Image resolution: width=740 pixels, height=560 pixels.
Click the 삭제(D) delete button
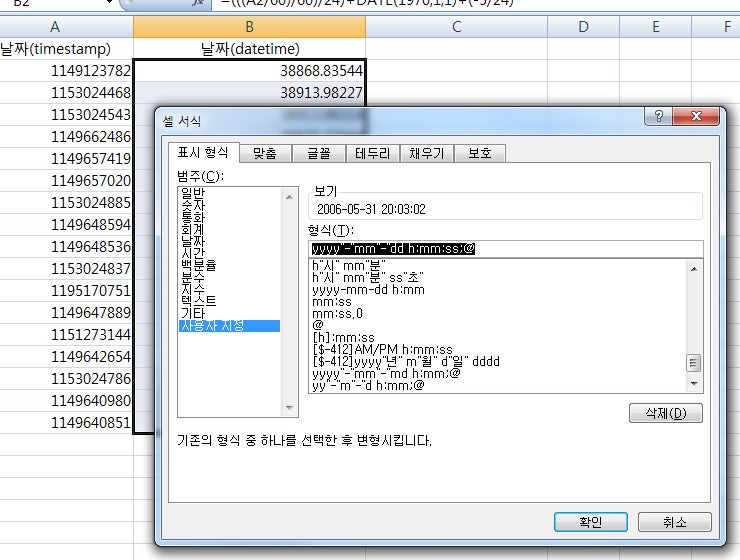[x=666, y=413]
